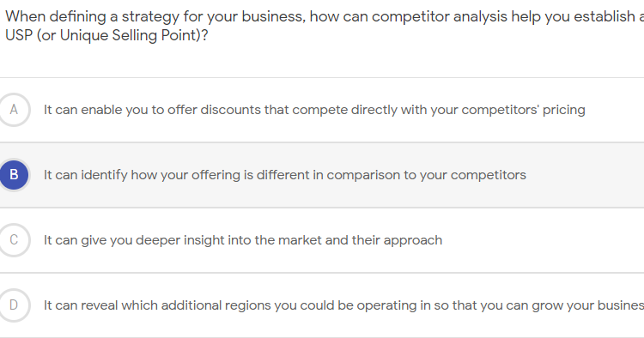The image size is (644, 338).
Task: Click answer text about how your offering is different
Action: (284, 175)
